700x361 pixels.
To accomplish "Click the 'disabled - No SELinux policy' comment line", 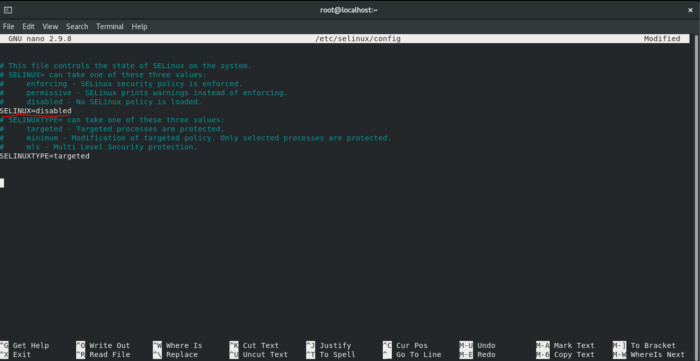I will click(x=101, y=102).
